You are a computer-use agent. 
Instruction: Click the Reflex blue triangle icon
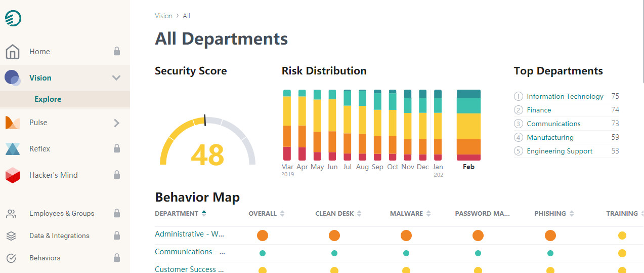(13, 149)
